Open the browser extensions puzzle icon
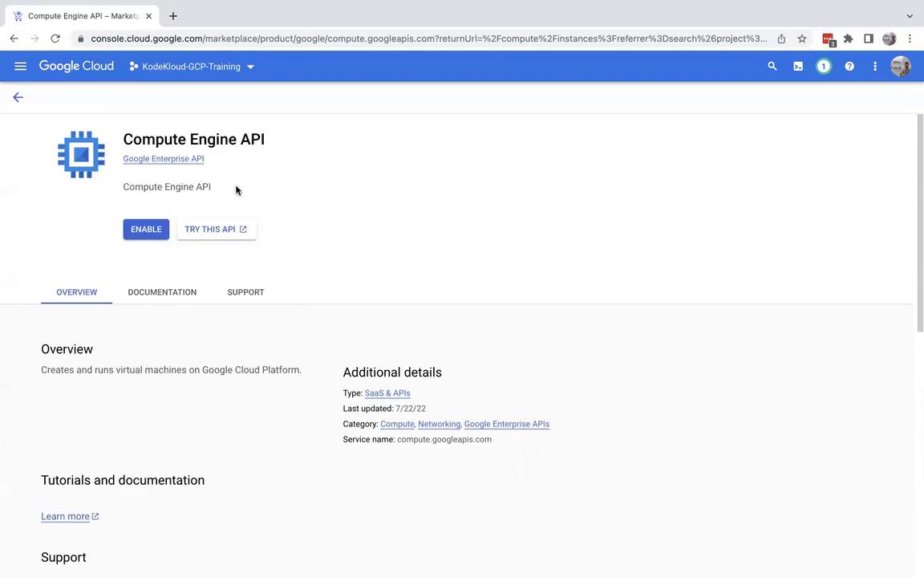This screenshot has height=578, width=924. coord(849,39)
